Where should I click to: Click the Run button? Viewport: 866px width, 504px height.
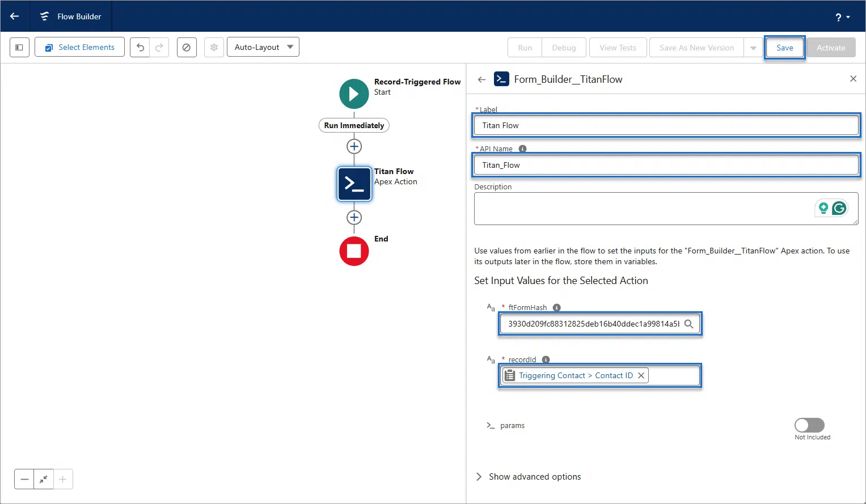[x=525, y=48]
